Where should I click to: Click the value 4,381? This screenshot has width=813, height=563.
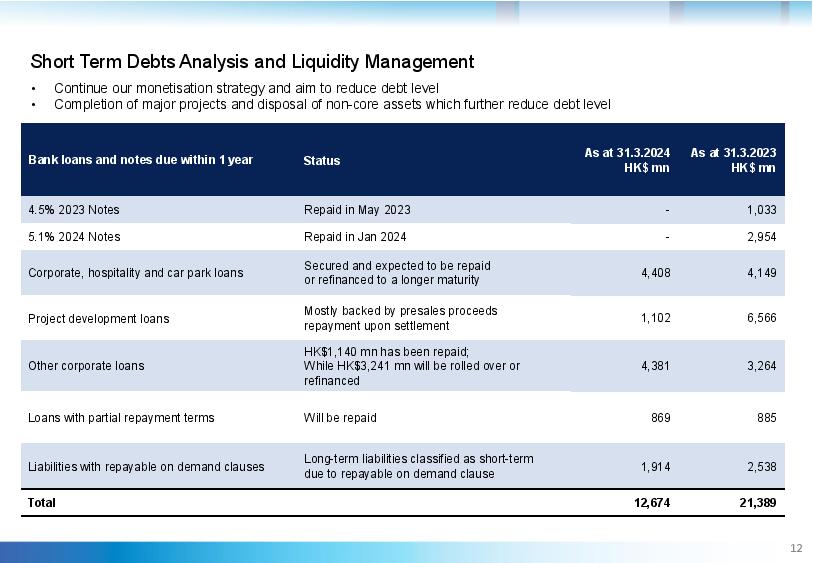tap(656, 366)
